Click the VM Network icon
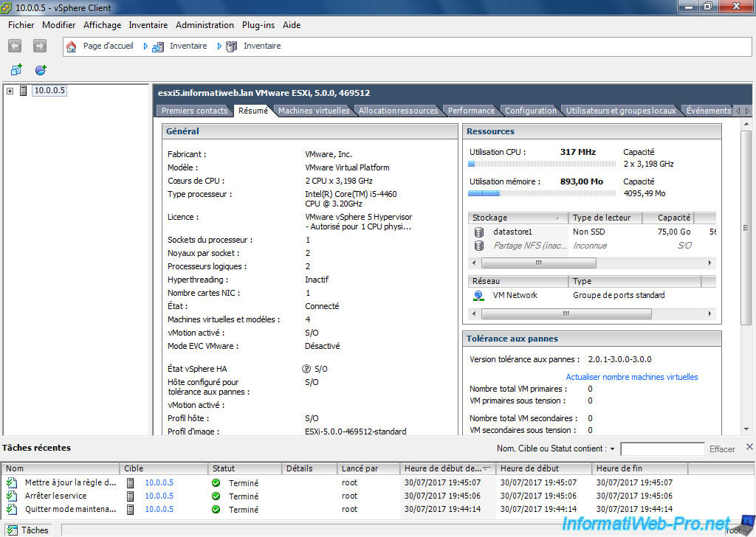The height and width of the screenshot is (537, 756). [x=478, y=295]
